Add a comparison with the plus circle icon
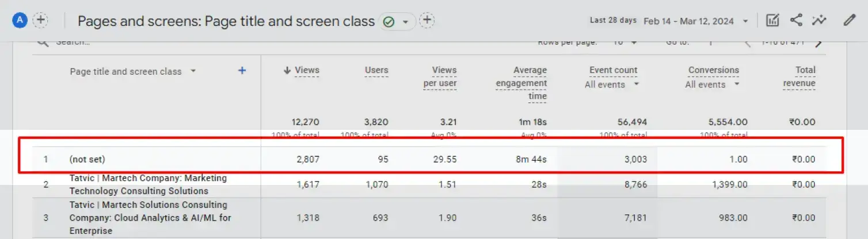Screen dimensions: 868x239 [x=40, y=21]
